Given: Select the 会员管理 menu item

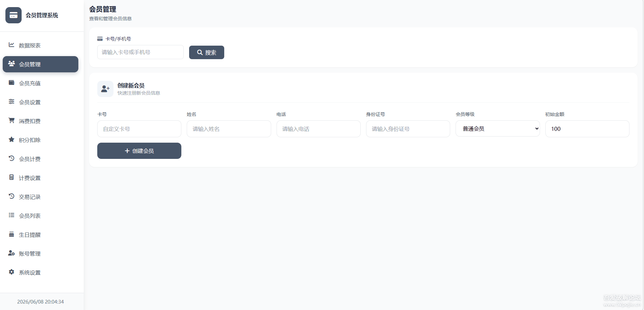Looking at the screenshot, I should click(x=41, y=64).
